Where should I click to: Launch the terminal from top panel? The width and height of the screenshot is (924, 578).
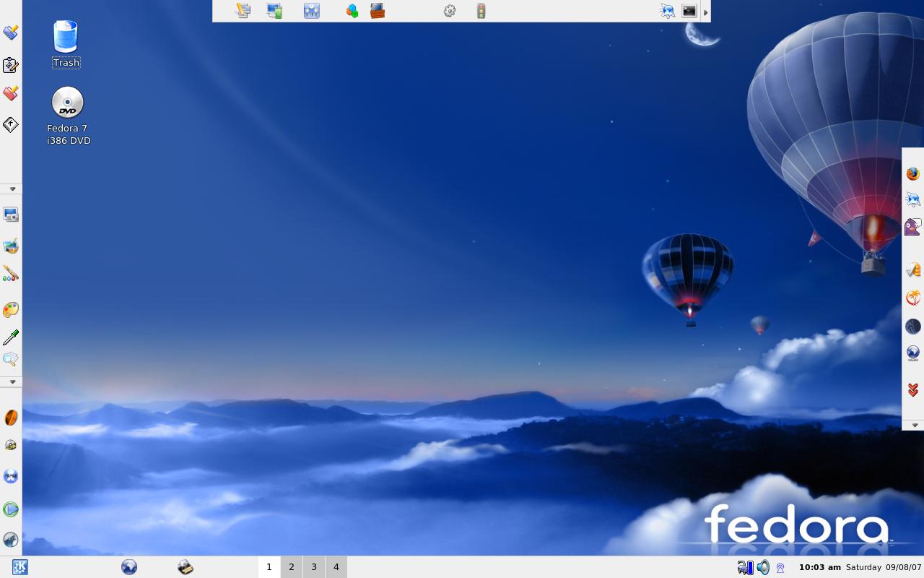coord(689,11)
